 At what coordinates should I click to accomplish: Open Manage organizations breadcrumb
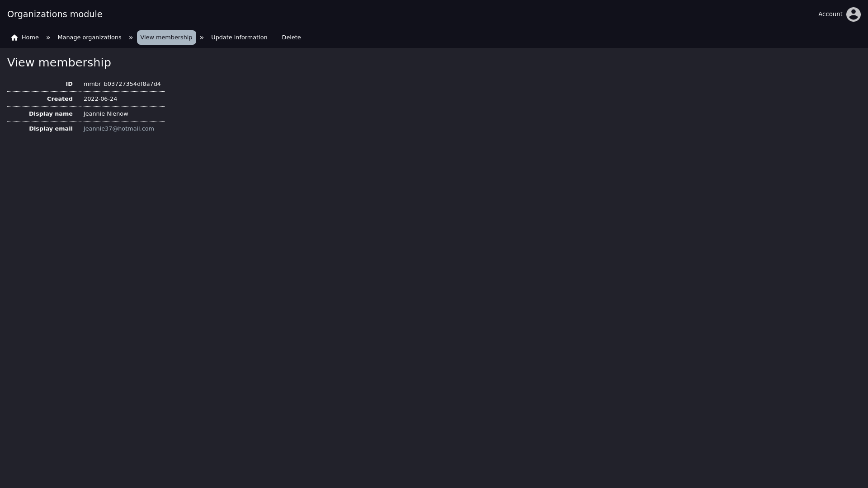pyautogui.click(x=90, y=38)
